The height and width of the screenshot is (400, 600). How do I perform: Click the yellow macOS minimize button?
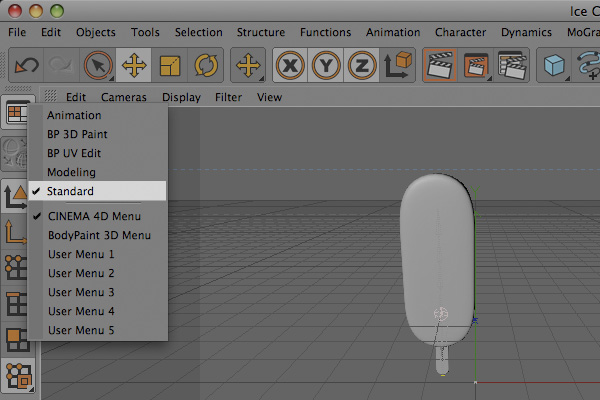point(36,11)
